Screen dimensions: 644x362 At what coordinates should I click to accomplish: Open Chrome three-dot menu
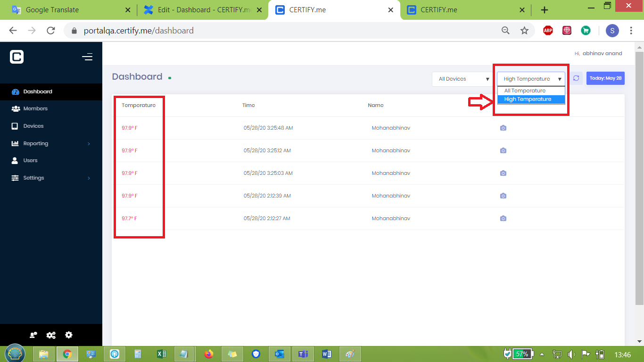coord(631,31)
